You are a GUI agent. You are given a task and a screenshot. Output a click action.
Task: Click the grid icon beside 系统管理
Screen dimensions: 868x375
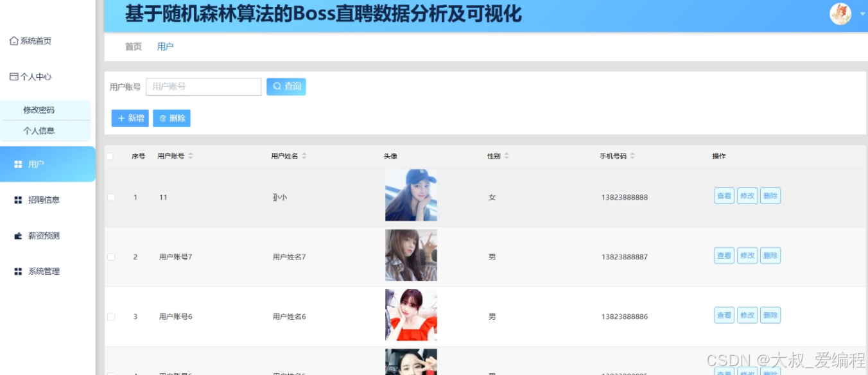[18, 272]
